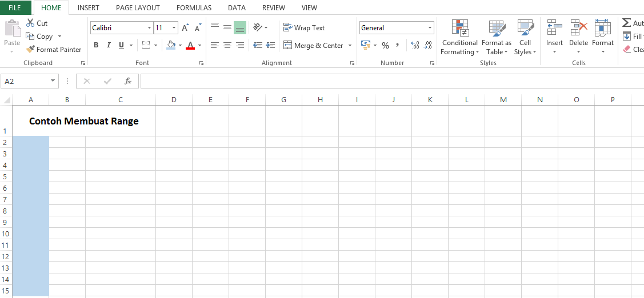Decrease Decimal places icon
The width and height of the screenshot is (644, 298).
(x=428, y=45)
